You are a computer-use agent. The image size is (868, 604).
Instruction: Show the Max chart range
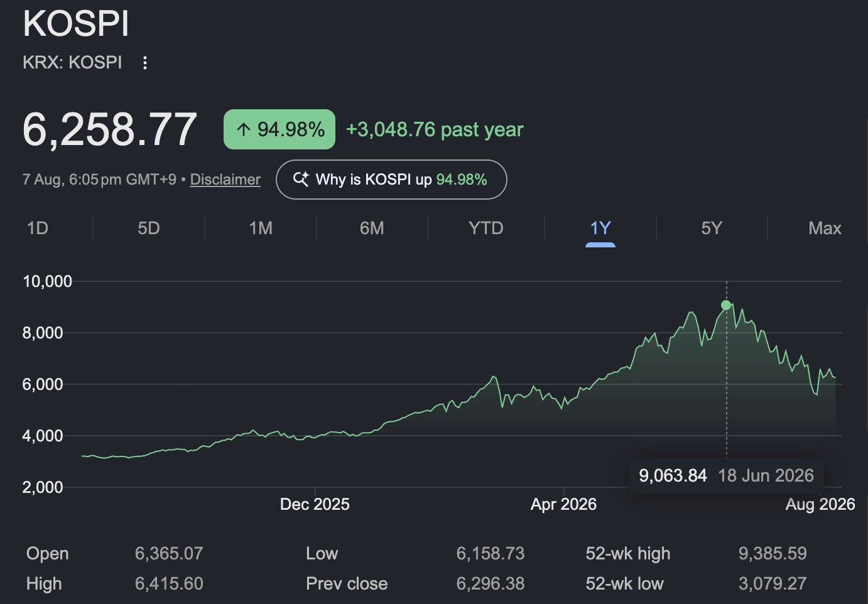coord(825,228)
